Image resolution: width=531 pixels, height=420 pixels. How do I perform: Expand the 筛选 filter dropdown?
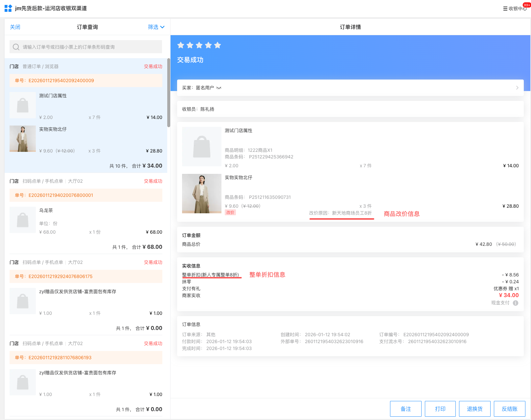pyautogui.click(x=156, y=27)
